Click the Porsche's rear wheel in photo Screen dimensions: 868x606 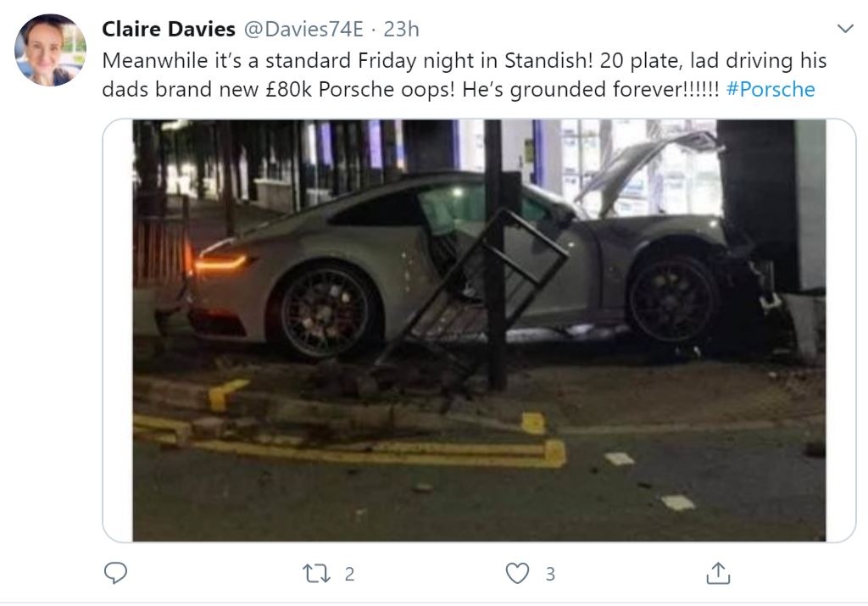(325, 311)
